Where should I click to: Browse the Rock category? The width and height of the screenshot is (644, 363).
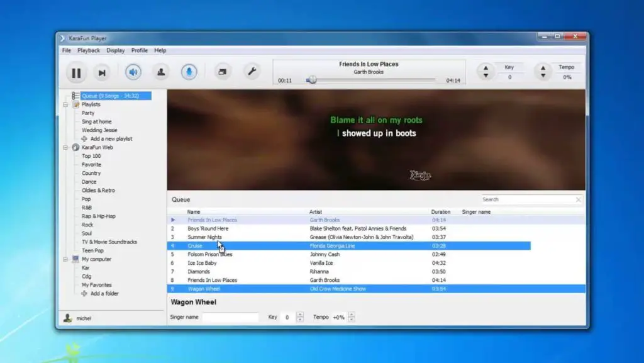click(87, 225)
